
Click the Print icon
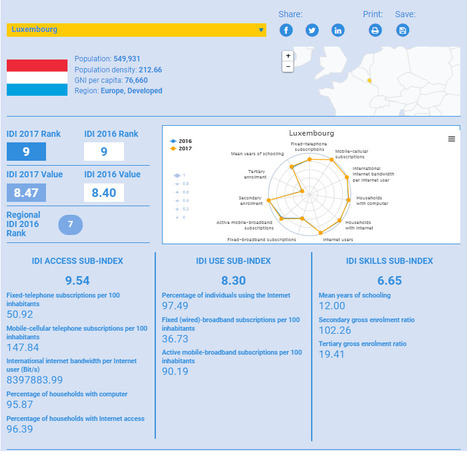tap(375, 30)
